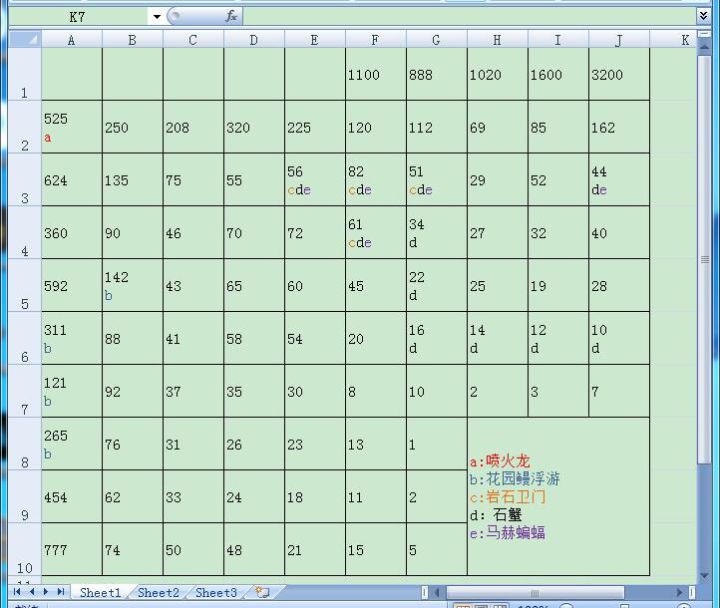Click the Select All corner triangle

click(25, 39)
